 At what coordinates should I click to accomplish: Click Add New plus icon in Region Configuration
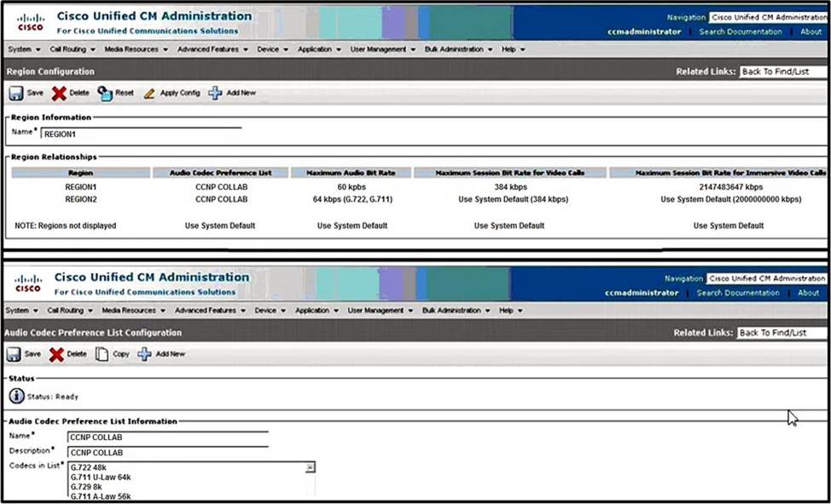pyautogui.click(x=215, y=93)
